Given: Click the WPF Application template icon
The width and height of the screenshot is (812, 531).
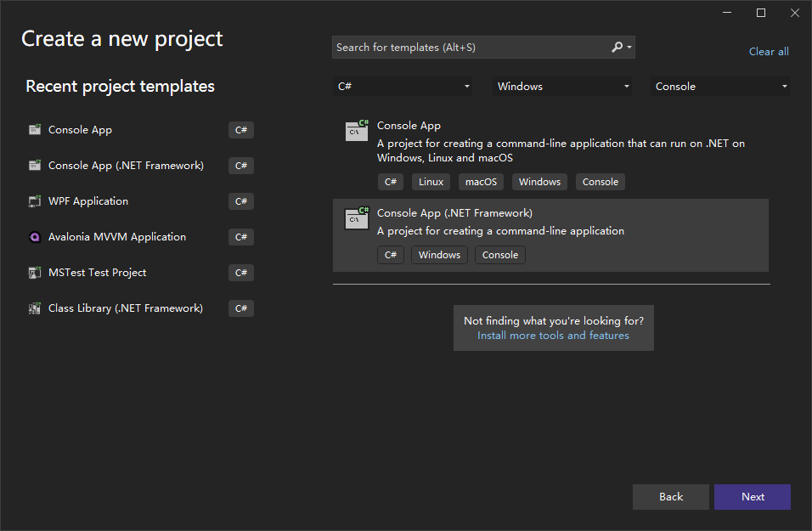Looking at the screenshot, I should click(x=35, y=201).
